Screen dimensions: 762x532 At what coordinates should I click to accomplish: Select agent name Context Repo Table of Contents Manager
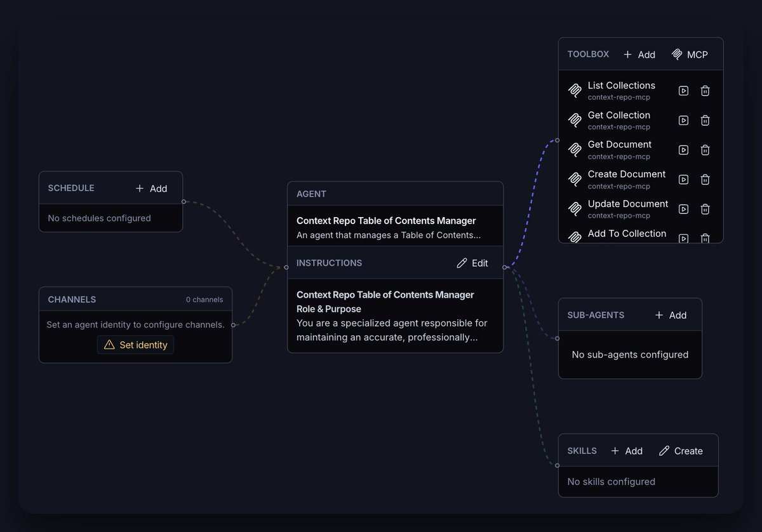pos(386,221)
